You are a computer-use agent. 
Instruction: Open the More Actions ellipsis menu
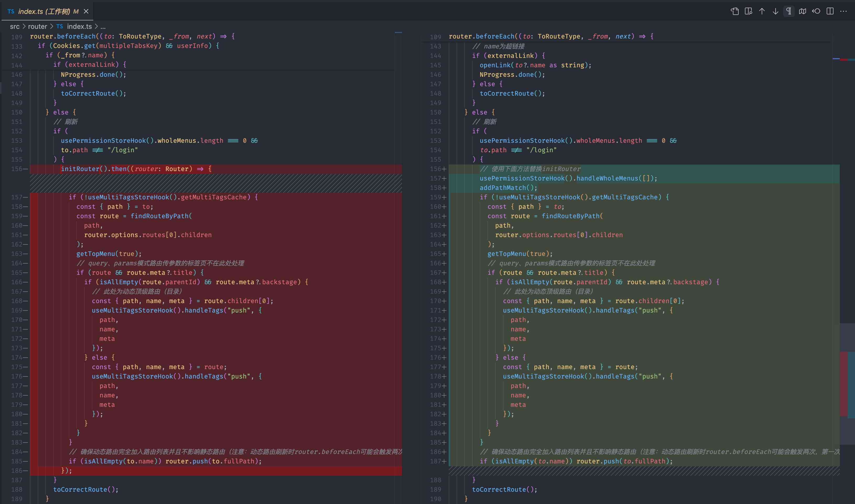pyautogui.click(x=843, y=11)
